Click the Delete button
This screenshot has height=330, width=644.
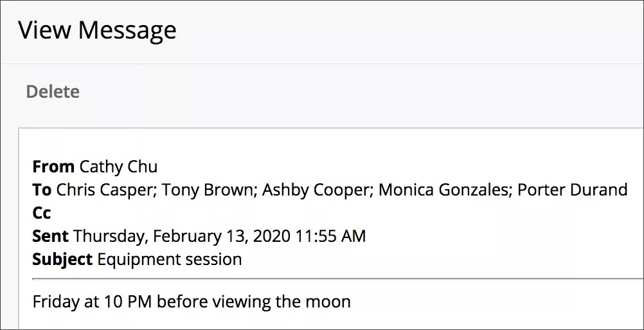[x=53, y=92]
